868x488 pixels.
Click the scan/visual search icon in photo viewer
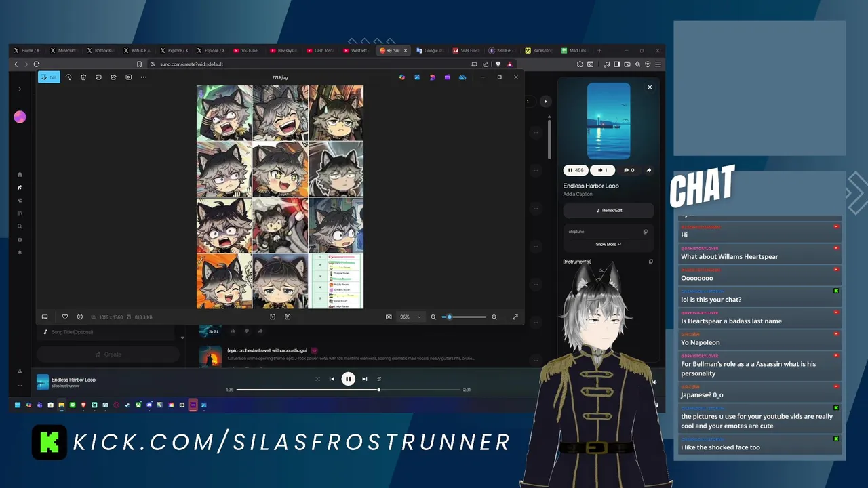tap(288, 317)
